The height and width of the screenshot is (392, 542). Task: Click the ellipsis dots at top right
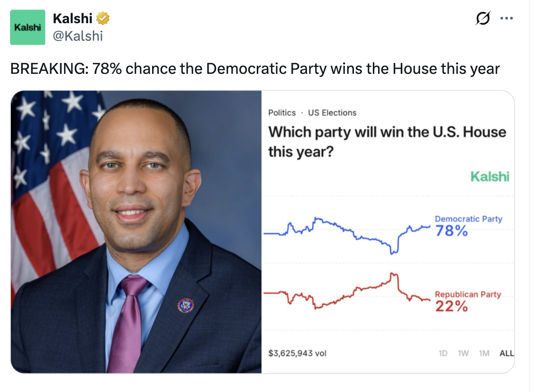(507, 18)
